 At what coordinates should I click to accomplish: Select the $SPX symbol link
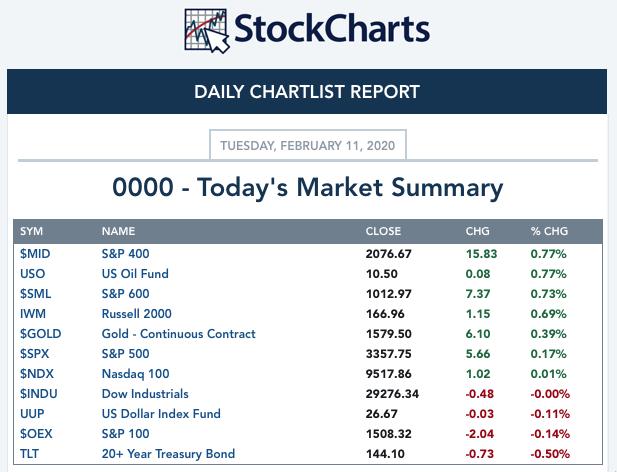point(35,354)
